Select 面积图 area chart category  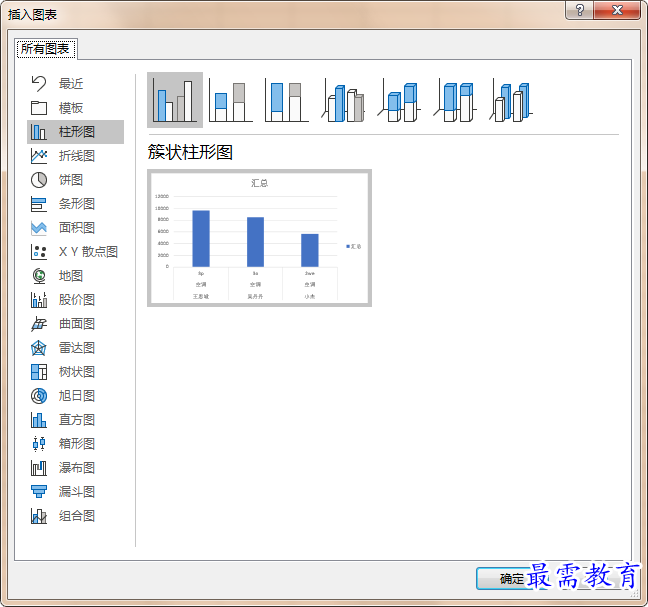[x=75, y=228]
